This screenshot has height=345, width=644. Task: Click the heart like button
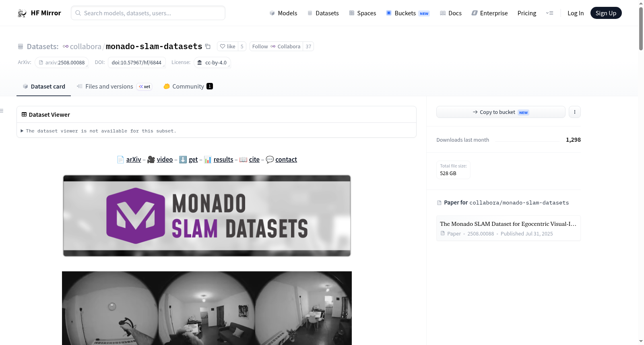tap(227, 46)
